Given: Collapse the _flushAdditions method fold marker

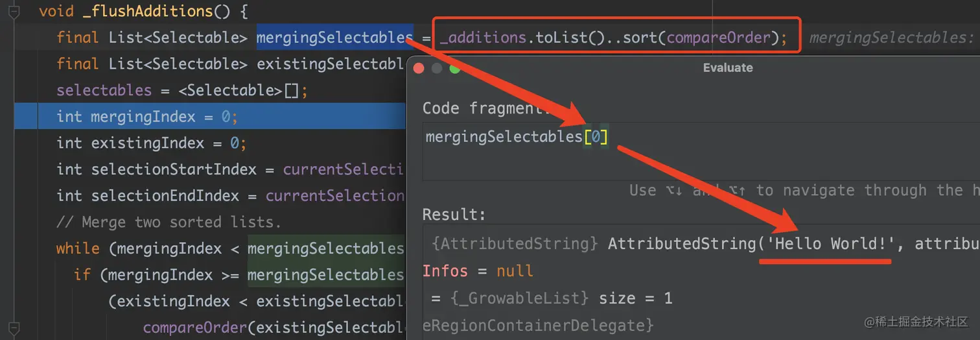Looking at the screenshot, I should coord(14,12).
